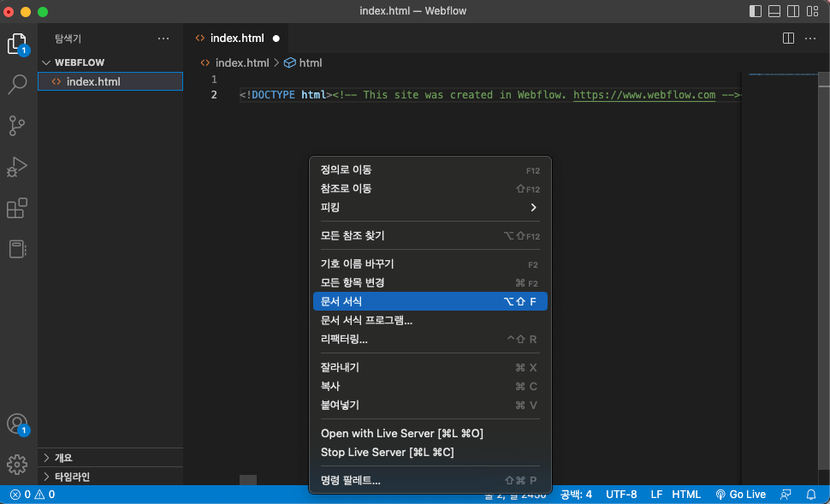Open the Search view in activity bar
This screenshot has width=830, height=504.
coord(17,84)
